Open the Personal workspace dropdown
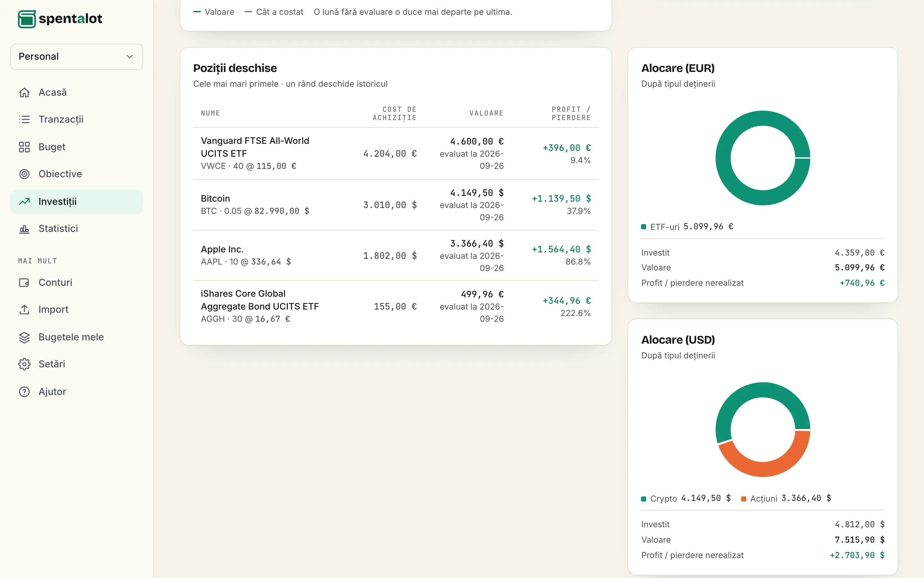Viewport: 924px width, 578px height. click(76, 57)
